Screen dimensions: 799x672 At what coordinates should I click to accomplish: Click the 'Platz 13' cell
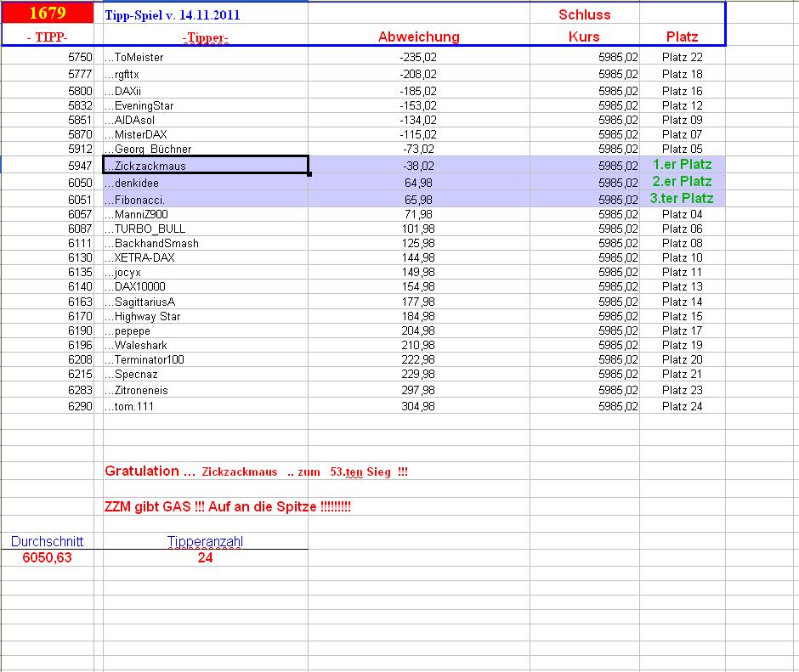click(x=682, y=286)
